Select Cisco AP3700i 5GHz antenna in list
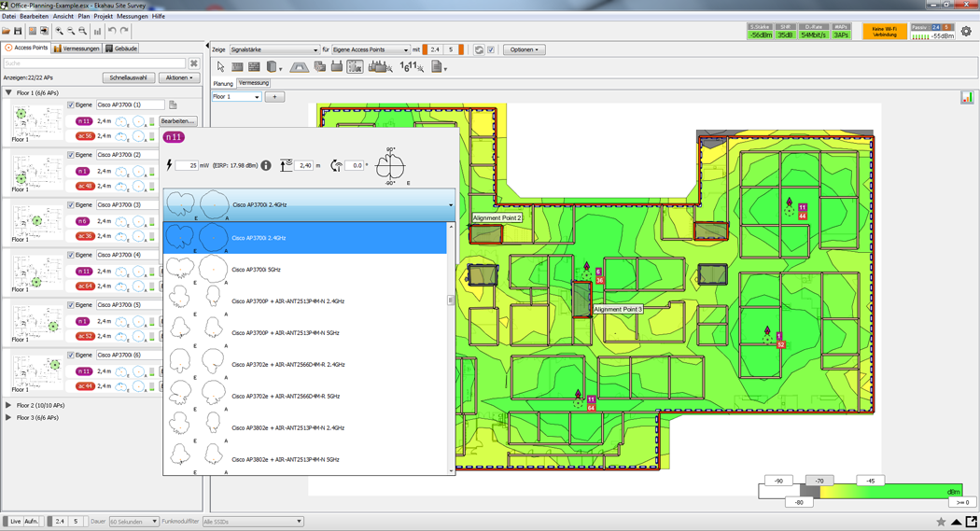Viewport: 980px width, 531px height. click(305, 270)
